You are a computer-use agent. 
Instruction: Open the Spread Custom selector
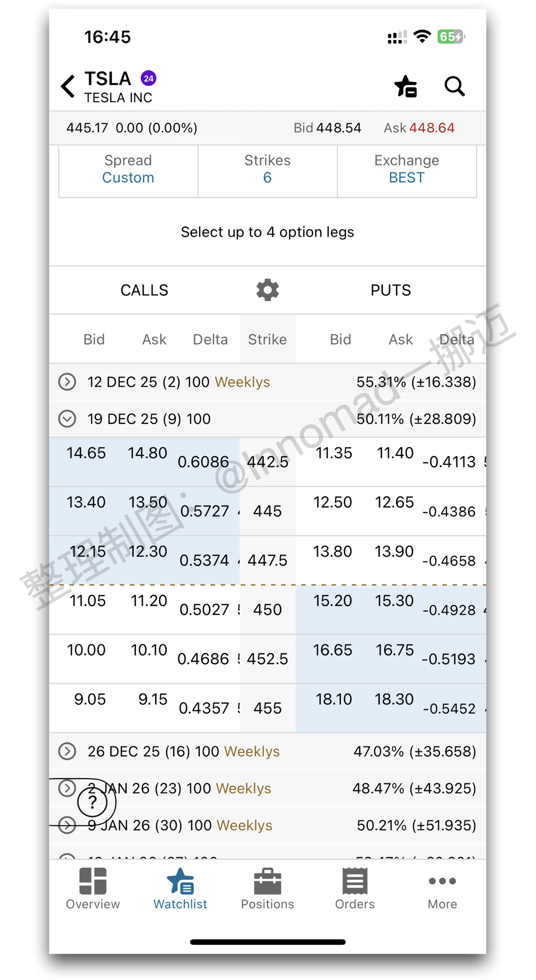(x=128, y=170)
